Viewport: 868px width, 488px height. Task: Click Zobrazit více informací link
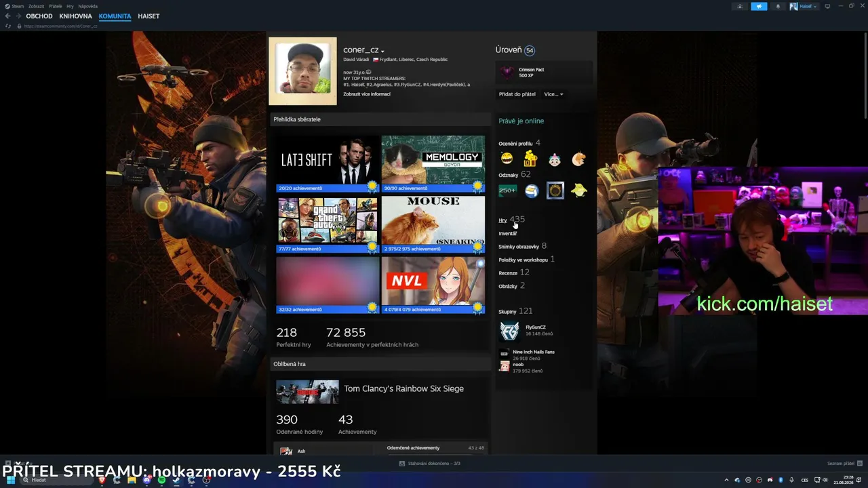367,94
